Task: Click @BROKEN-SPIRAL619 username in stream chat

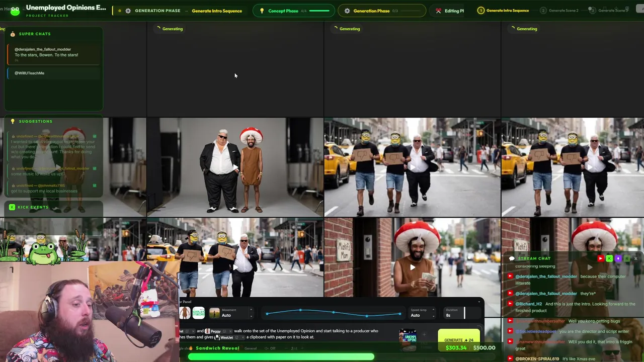Action: pyautogui.click(x=537, y=359)
